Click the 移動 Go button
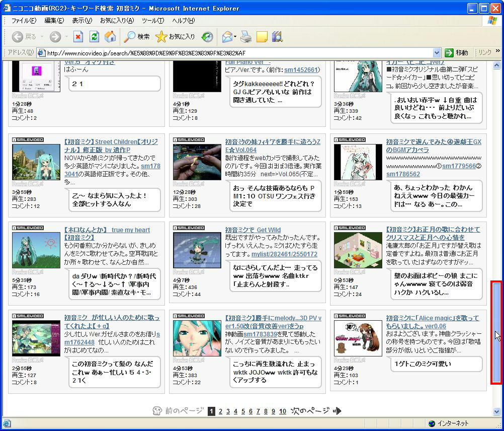The height and width of the screenshot is (431, 504). [457, 53]
